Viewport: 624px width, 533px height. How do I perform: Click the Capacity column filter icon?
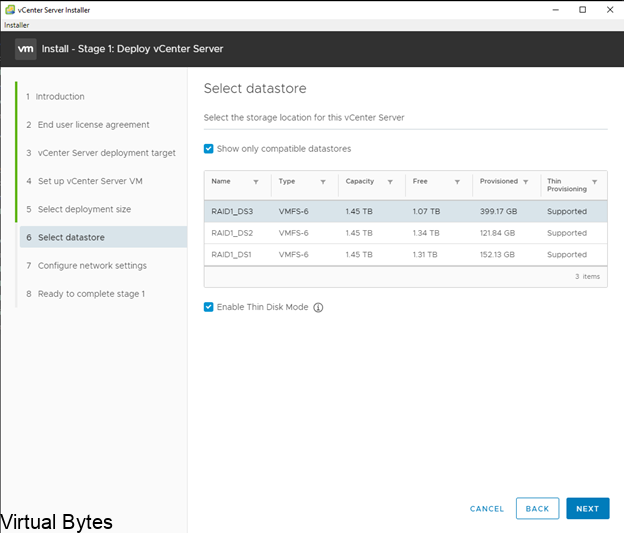click(390, 182)
